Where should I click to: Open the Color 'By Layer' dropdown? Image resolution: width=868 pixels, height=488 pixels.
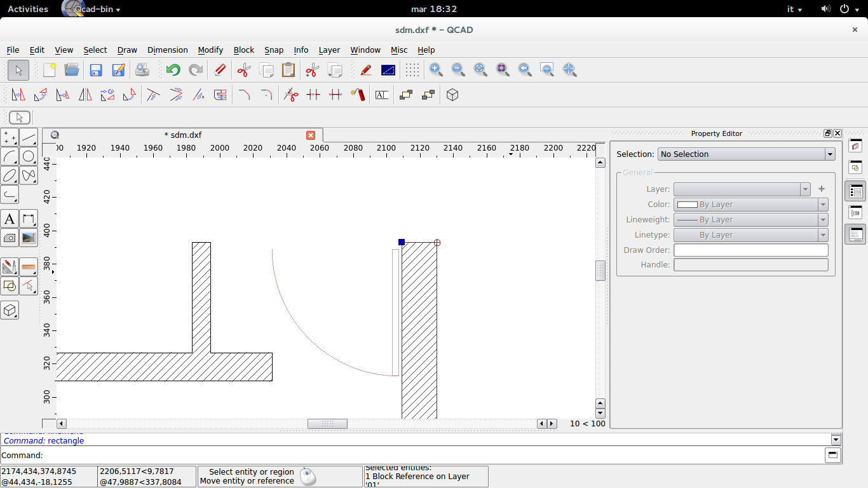(x=750, y=205)
